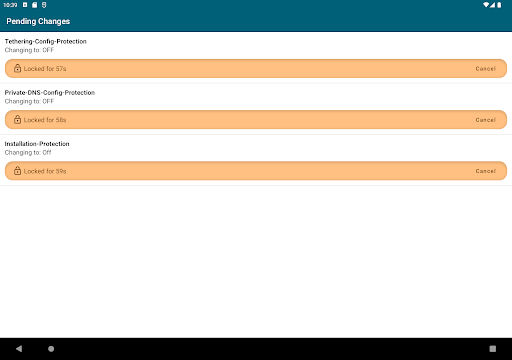
Task: Select the 'Tethering-Config-Protection' title text
Action: [45, 41]
